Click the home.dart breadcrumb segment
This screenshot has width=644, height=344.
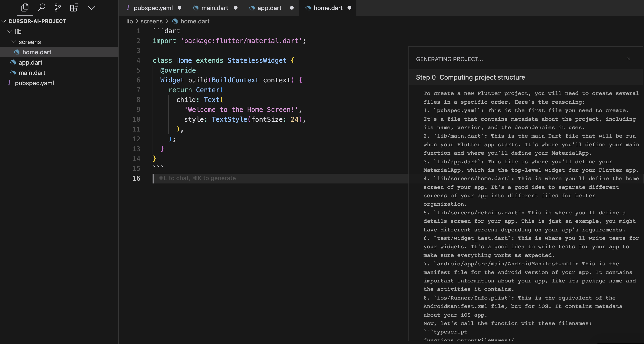tap(195, 21)
